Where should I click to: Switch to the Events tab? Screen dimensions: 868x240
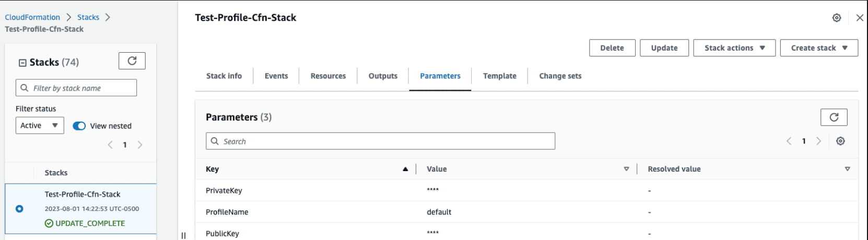click(276, 76)
